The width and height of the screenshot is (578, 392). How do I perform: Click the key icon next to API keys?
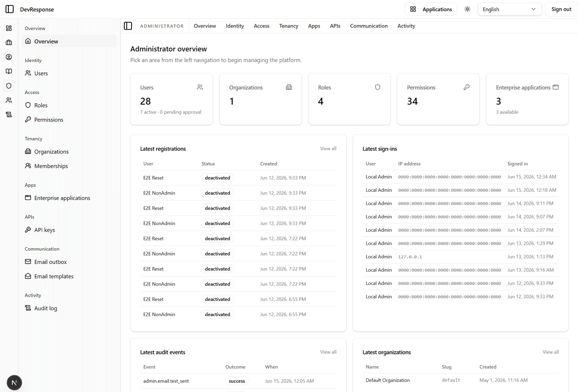tap(28, 230)
